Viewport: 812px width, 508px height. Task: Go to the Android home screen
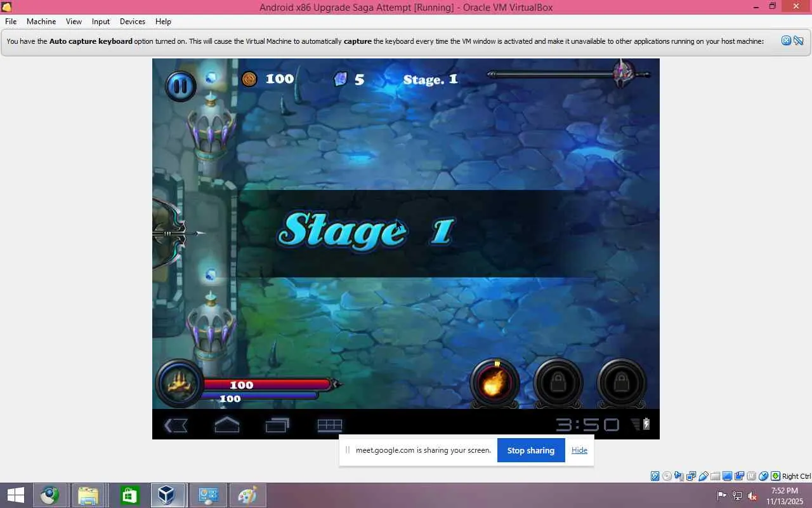click(x=226, y=425)
